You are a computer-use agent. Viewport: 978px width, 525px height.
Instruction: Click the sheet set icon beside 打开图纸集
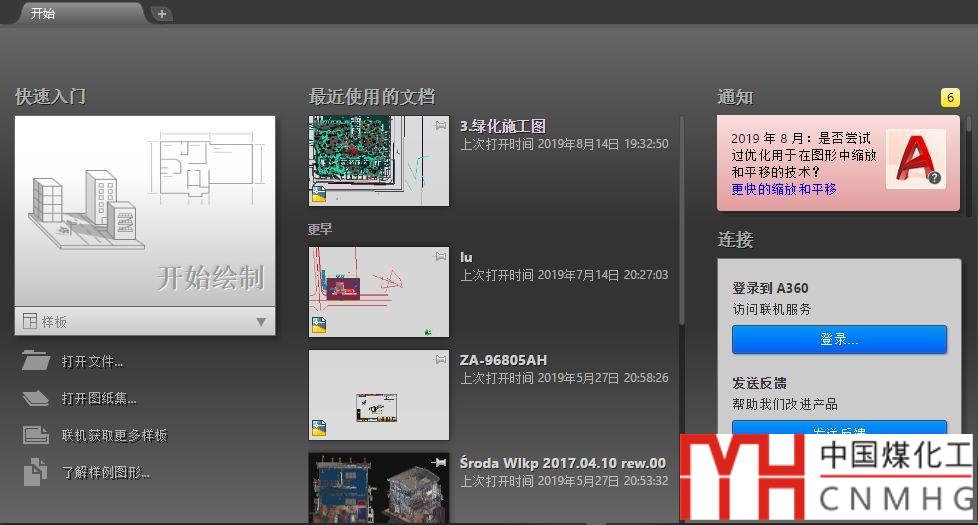pyautogui.click(x=35, y=398)
